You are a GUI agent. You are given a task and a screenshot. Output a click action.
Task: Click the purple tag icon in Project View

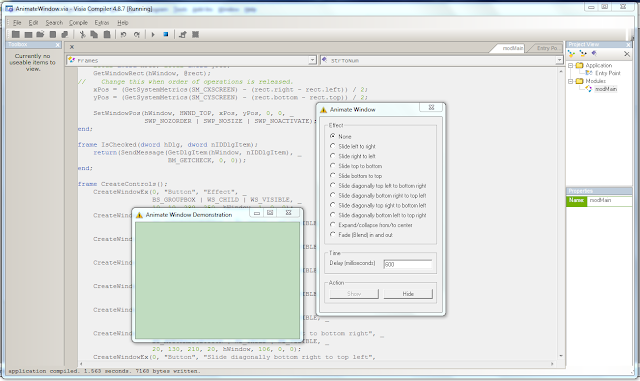pos(594,53)
